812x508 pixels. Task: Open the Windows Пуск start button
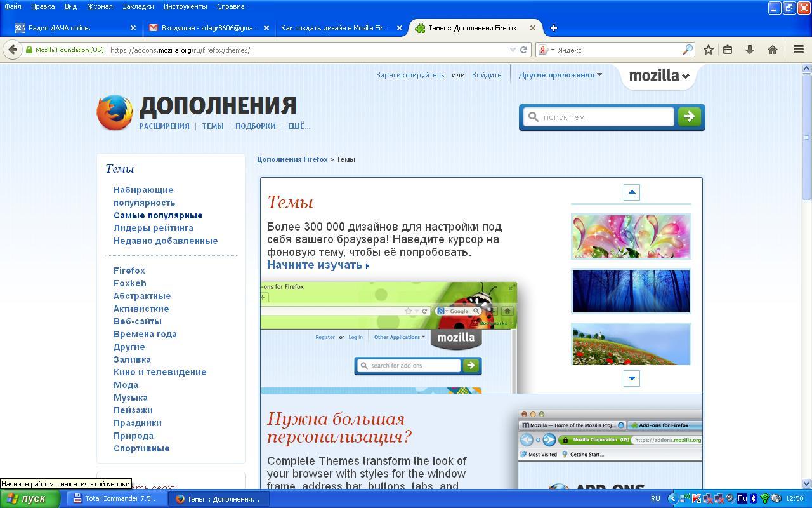30,498
